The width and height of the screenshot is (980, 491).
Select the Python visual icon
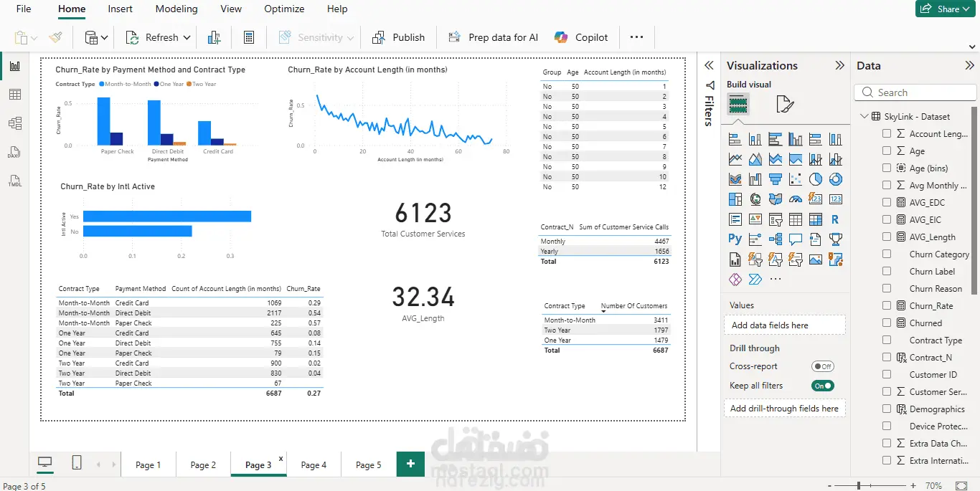(735, 239)
